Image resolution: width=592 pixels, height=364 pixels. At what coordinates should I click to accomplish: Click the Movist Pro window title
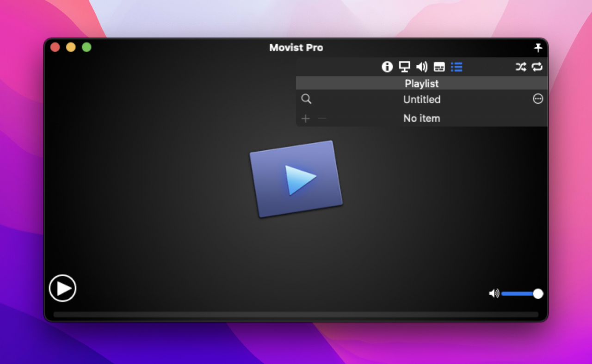coord(296,48)
